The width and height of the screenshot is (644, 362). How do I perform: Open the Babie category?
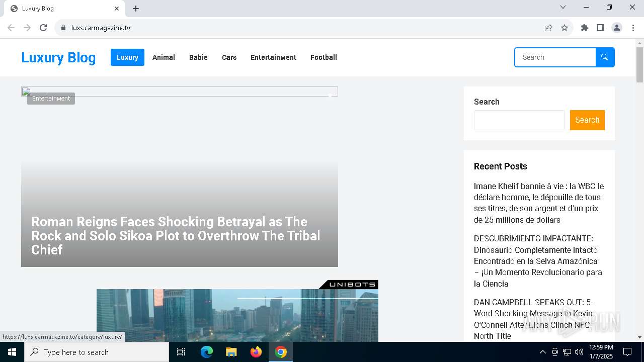click(198, 57)
